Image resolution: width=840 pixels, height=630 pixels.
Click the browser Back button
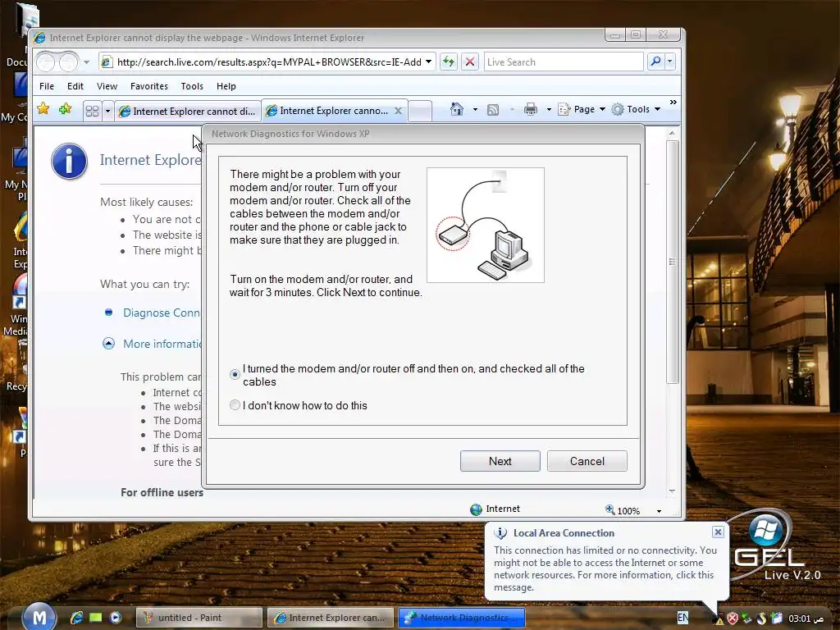[46, 62]
